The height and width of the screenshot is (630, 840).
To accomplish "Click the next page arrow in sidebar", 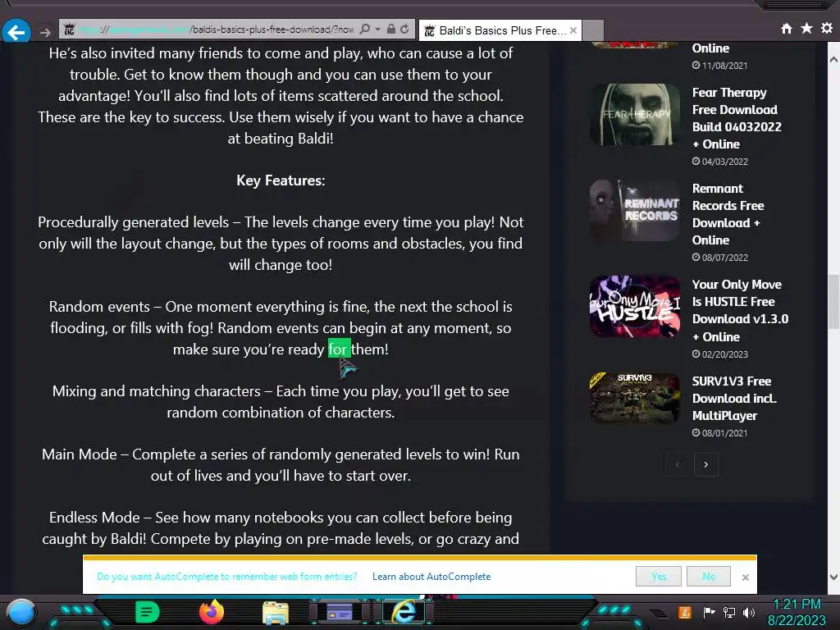I will tap(705, 464).
